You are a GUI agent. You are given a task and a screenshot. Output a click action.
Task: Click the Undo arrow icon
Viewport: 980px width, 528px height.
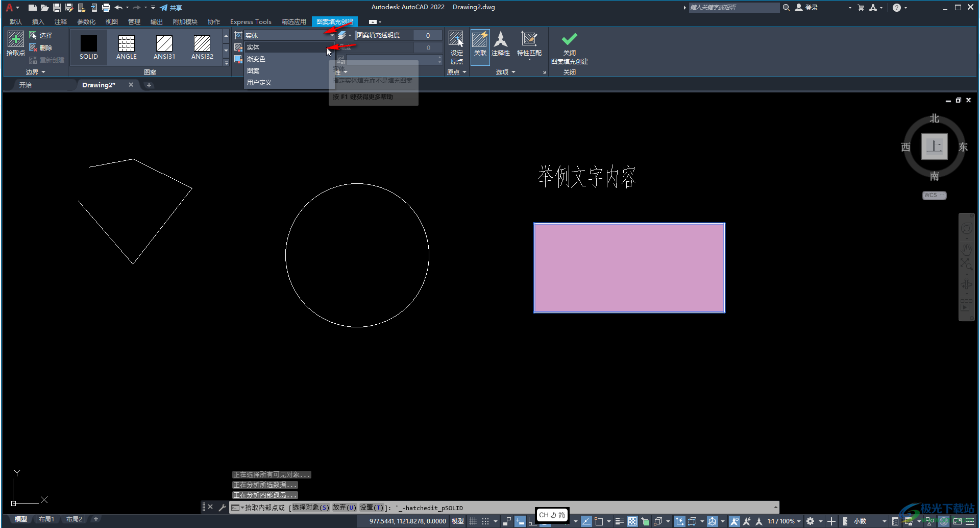118,8
